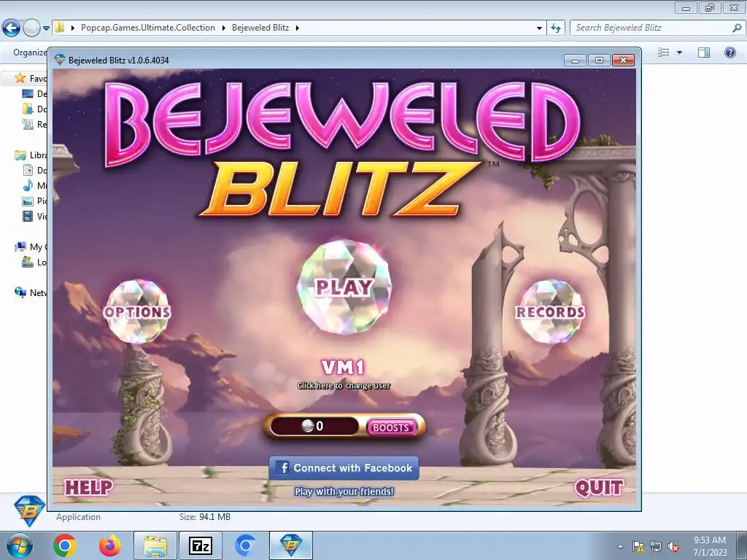
Task: Launch Google Chrome from taskbar
Action: pyautogui.click(x=65, y=545)
